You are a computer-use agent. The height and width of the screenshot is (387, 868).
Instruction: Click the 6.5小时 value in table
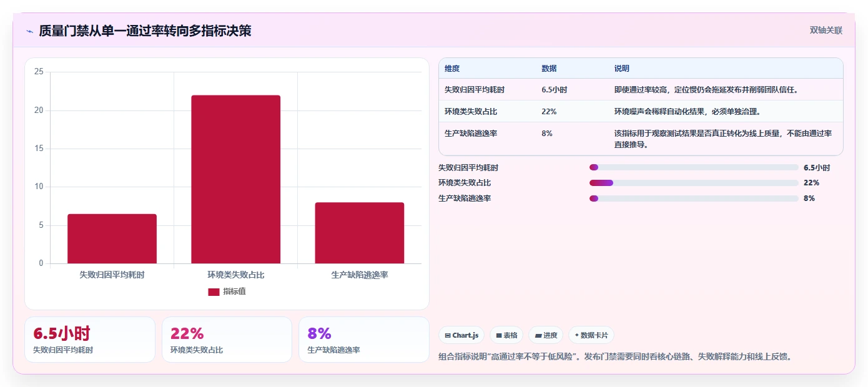coord(555,90)
